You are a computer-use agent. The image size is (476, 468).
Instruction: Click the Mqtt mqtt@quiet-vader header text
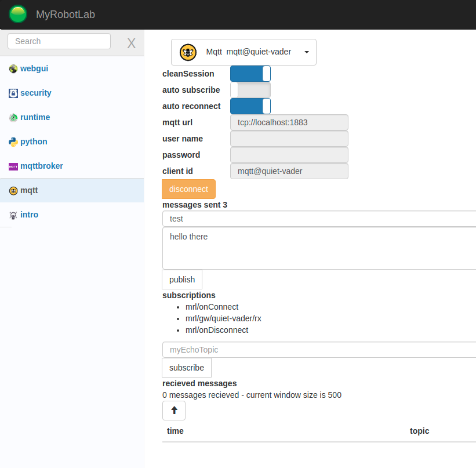pyautogui.click(x=248, y=52)
